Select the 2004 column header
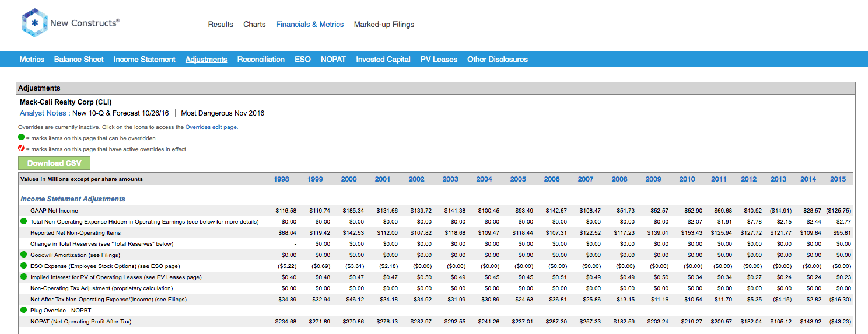 484,179
